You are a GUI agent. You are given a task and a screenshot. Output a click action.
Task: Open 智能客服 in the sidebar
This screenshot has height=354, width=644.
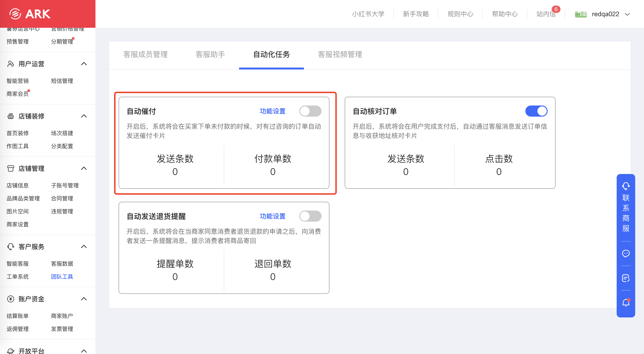[x=18, y=264]
